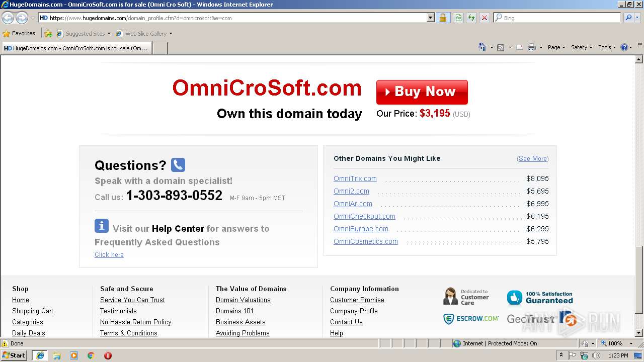Go back with the browser Back arrow
Viewport: 644px width, 362px height.
[x=8, y=18]
